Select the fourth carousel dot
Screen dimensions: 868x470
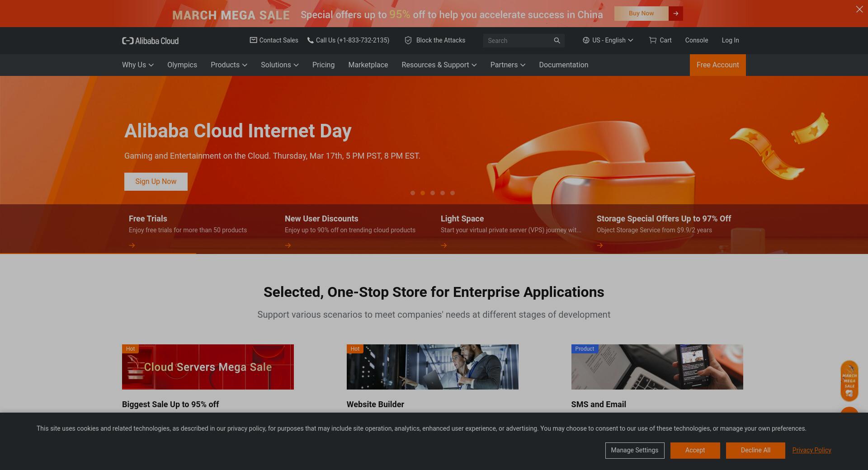[443, 193]
